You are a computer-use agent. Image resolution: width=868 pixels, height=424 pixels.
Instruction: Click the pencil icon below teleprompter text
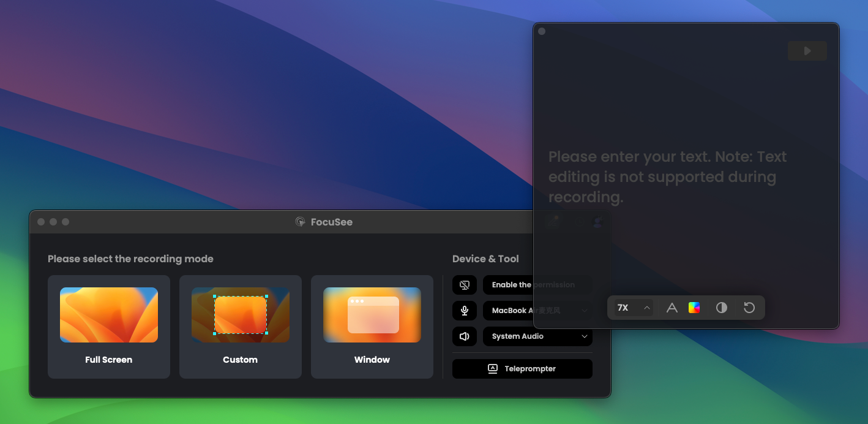click(x=553, y=222)
